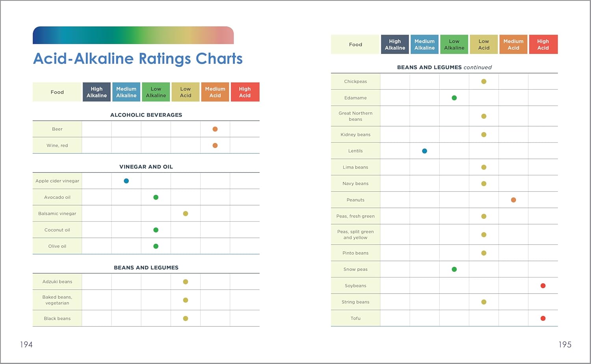591x364 pixels.
Task: Click the orange dot in the Beer row
Action: click(x=215, y=129)
